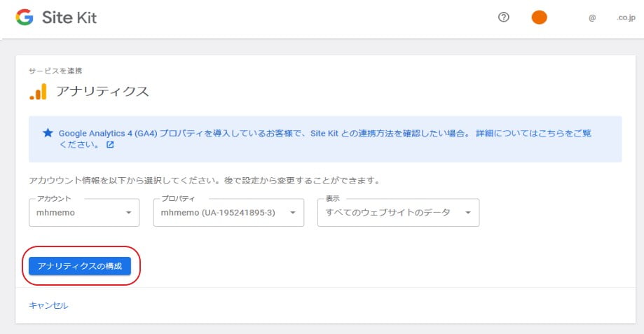Click the Analytics bar chart icon
The width and height of the screenshot is (644, 334).
38,92
